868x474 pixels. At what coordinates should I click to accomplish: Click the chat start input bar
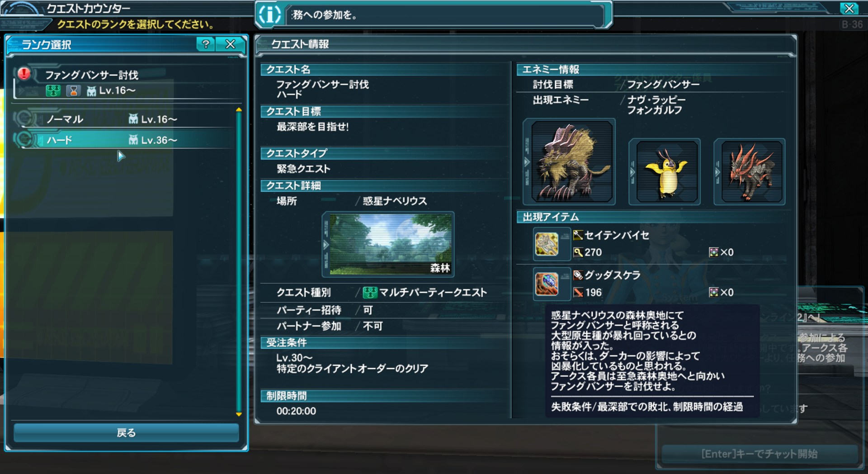tap(759, 454)
